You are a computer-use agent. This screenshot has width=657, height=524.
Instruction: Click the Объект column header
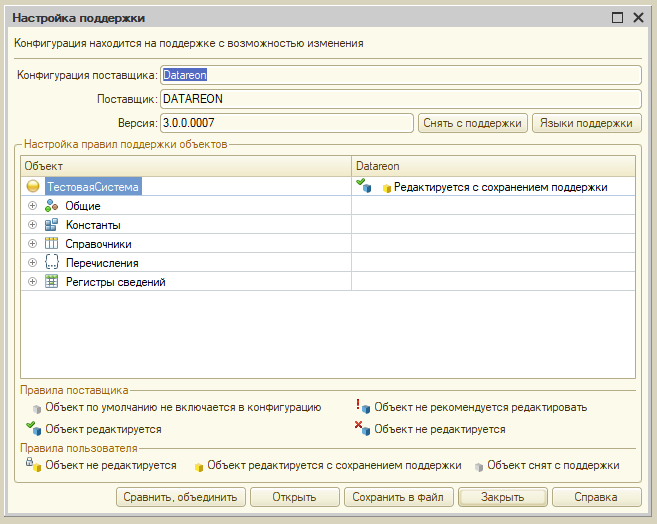click(185, 164)
